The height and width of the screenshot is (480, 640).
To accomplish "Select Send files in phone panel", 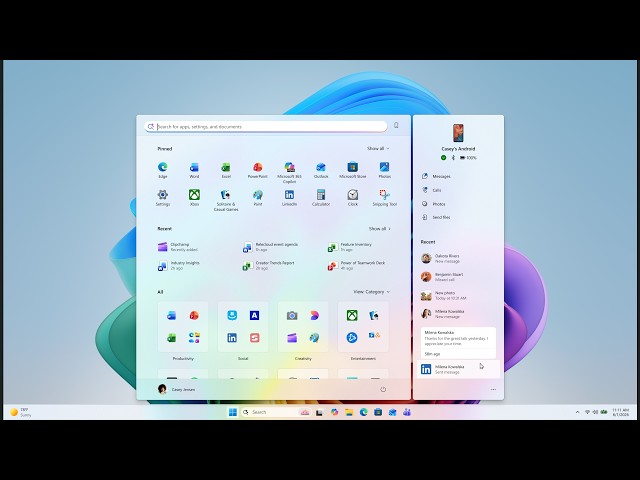I will coord(436,218).
